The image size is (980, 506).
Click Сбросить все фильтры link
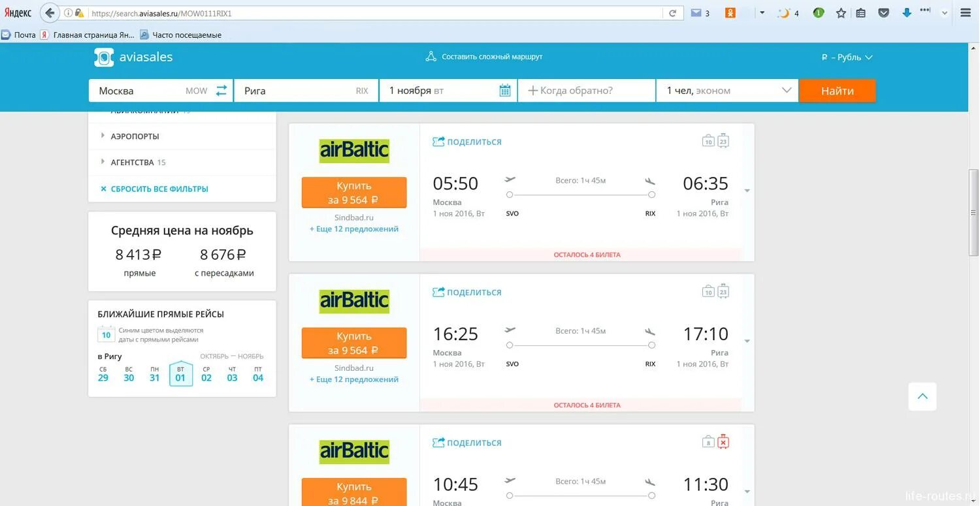click(x=155, y=189)
